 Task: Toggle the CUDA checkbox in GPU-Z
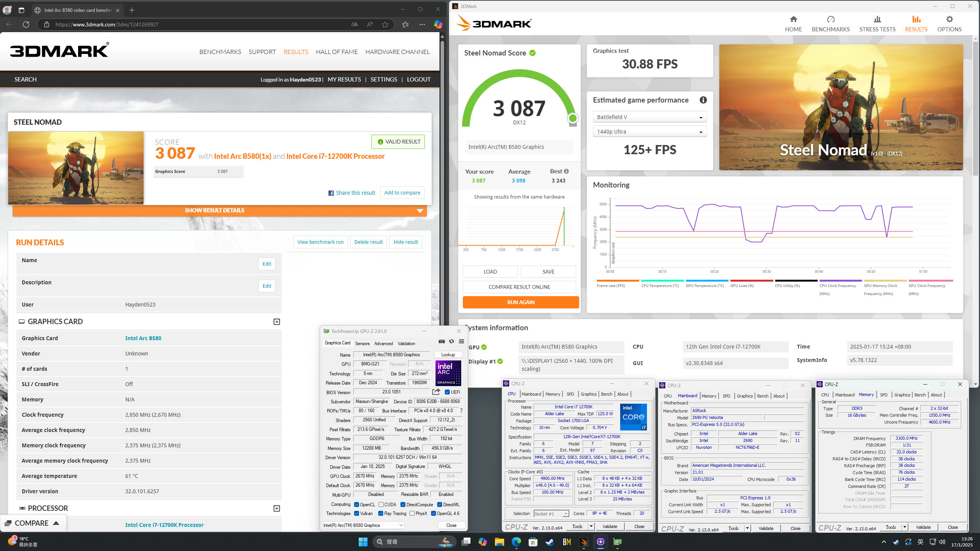click(381, 504)
